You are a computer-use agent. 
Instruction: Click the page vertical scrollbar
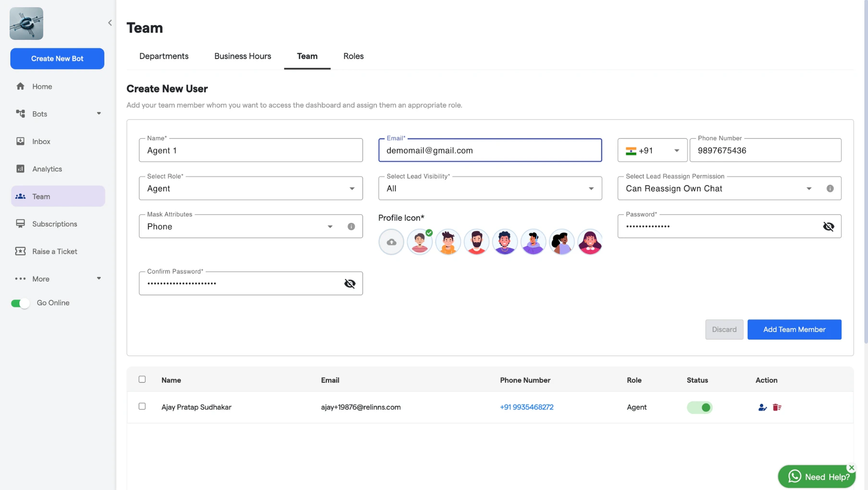(866, 172)
